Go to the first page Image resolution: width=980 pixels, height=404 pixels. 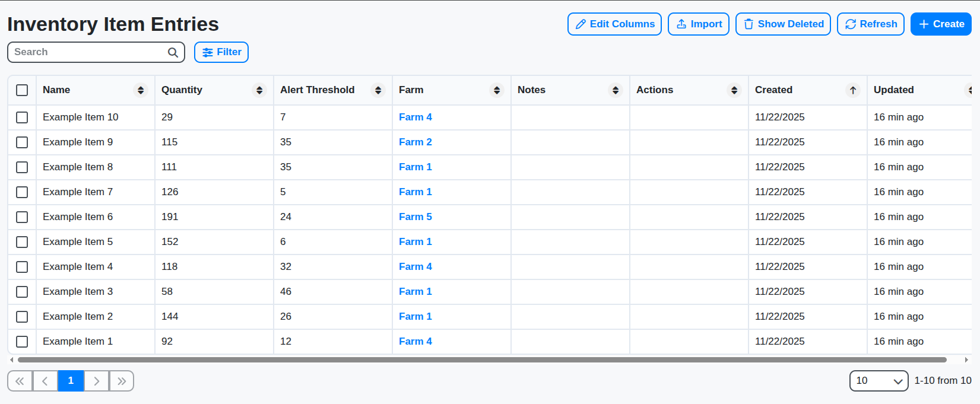tap(20, 381)
